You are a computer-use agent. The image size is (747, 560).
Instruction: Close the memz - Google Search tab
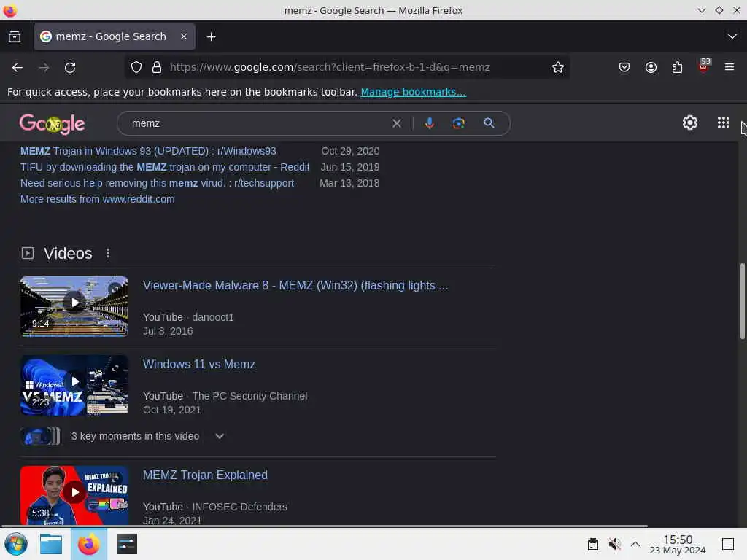(184, 36)
